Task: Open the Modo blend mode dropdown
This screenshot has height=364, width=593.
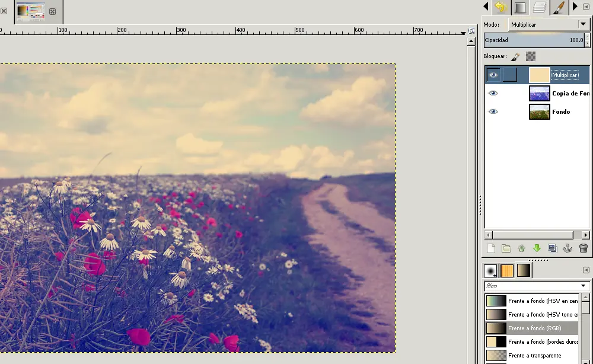Action: click(x=582, y=24)
